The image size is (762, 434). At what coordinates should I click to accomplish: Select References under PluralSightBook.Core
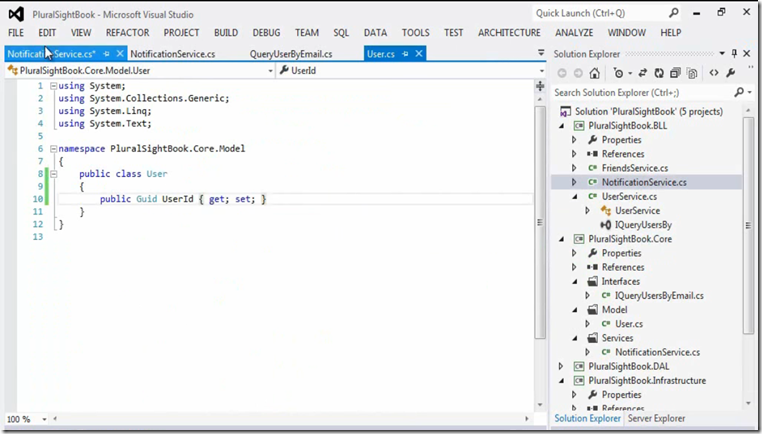(x=623, y=267)
